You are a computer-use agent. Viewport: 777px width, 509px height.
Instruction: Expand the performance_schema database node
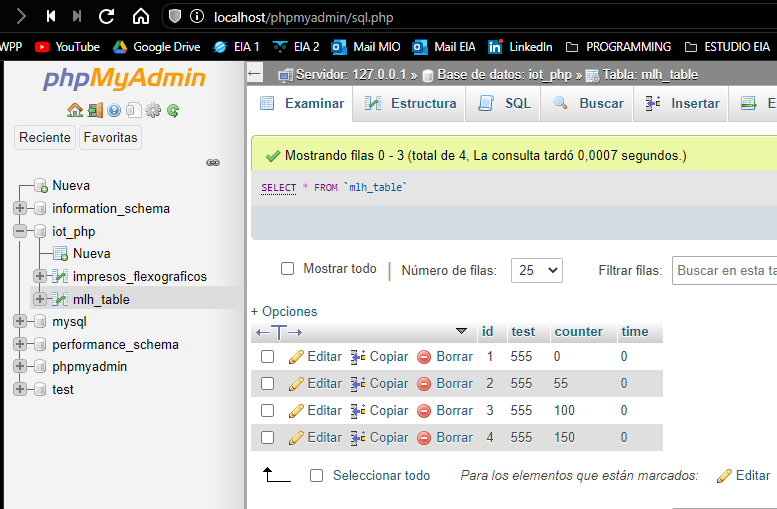tap(20, 344)
